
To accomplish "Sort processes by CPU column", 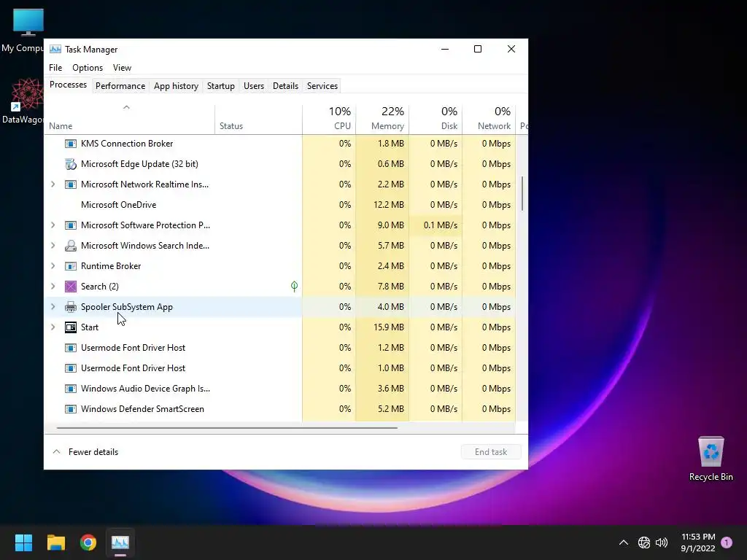I will click(329, 119).
